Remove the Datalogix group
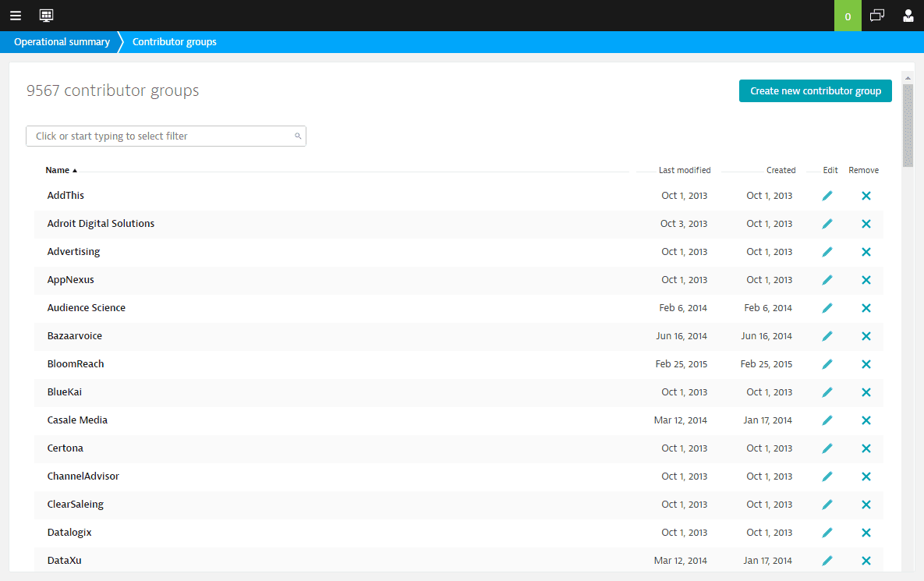The image size is (924, 581). pyautogui.click(x=866, y=533)
